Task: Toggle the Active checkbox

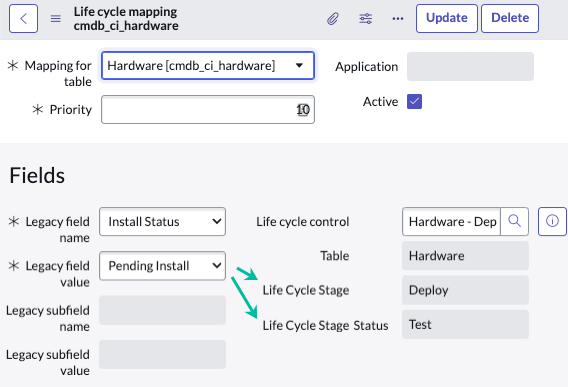Action: click(414, 101)
